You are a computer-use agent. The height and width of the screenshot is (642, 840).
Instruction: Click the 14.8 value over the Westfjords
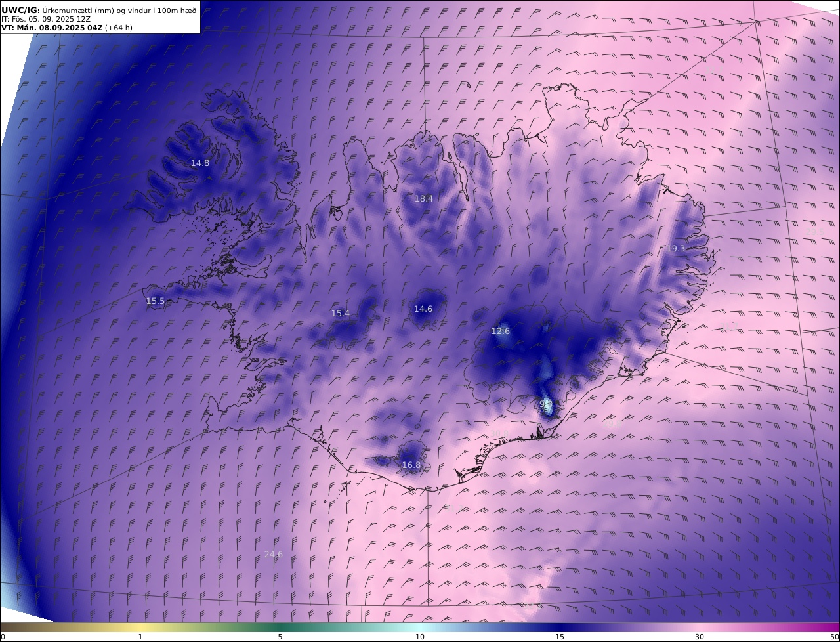(x=200, y=163)
